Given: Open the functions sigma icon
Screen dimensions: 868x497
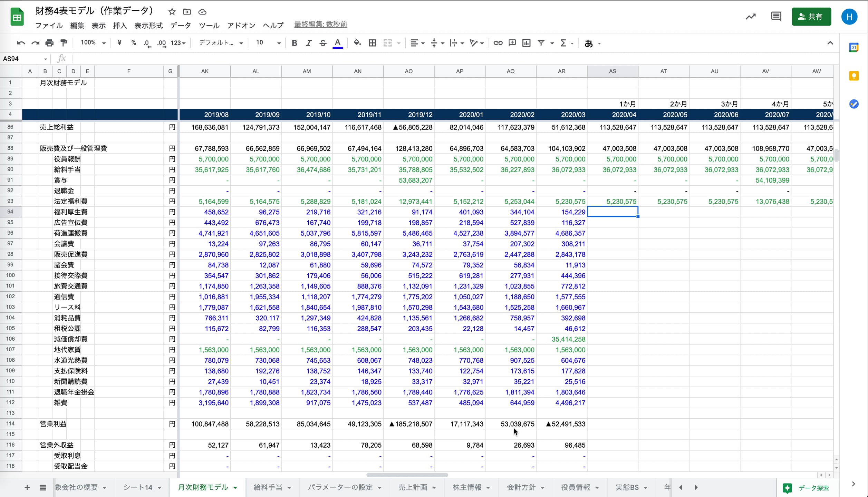Looking at the screenshot, I should tap(563, 43).
